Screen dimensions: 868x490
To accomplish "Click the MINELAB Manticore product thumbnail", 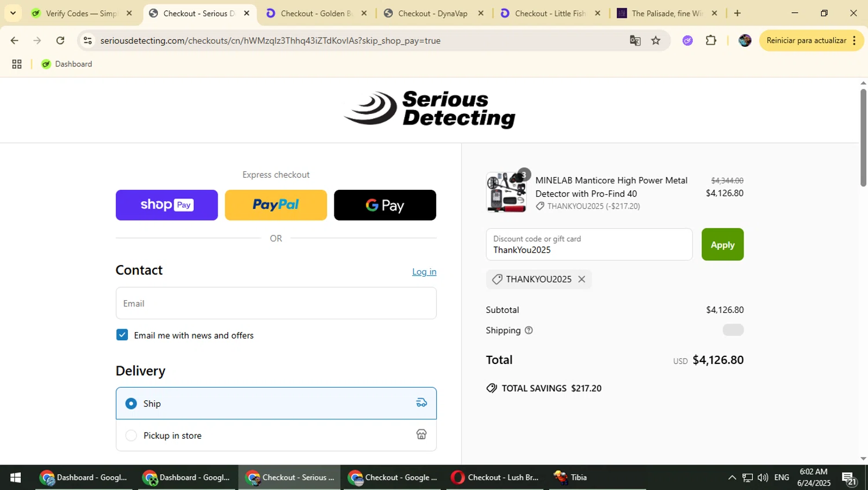I will (x=506, y=193).
